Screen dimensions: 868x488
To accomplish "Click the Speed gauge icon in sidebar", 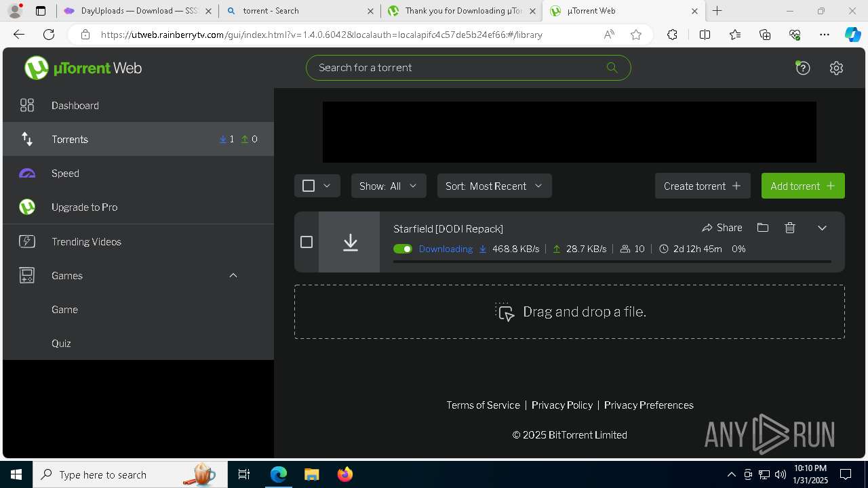I will [x=27, y=173].
